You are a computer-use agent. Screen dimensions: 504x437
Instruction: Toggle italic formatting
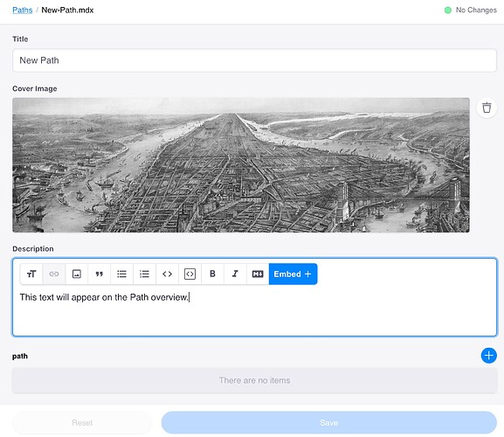(x=235, y=274)
